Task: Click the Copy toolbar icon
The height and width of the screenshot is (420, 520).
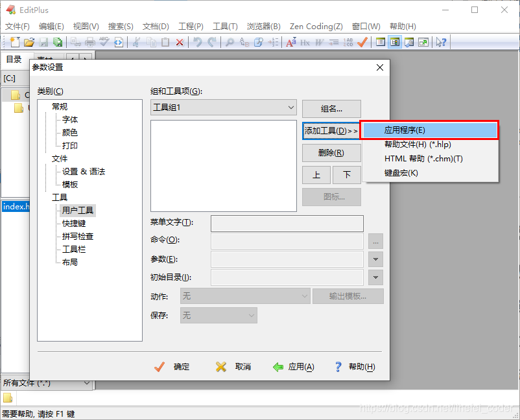Action: [151, 42]
